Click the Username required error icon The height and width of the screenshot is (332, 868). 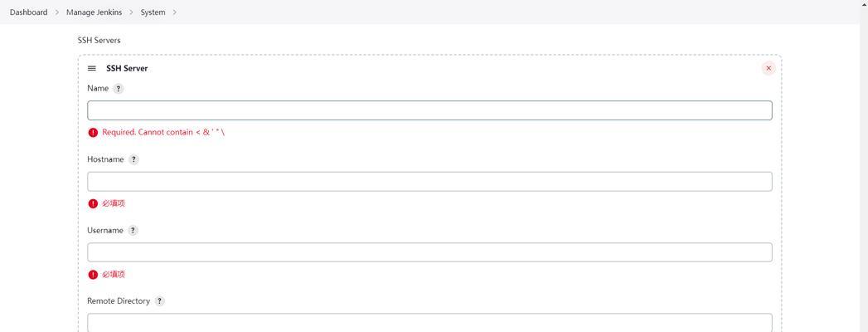(93, 275)
